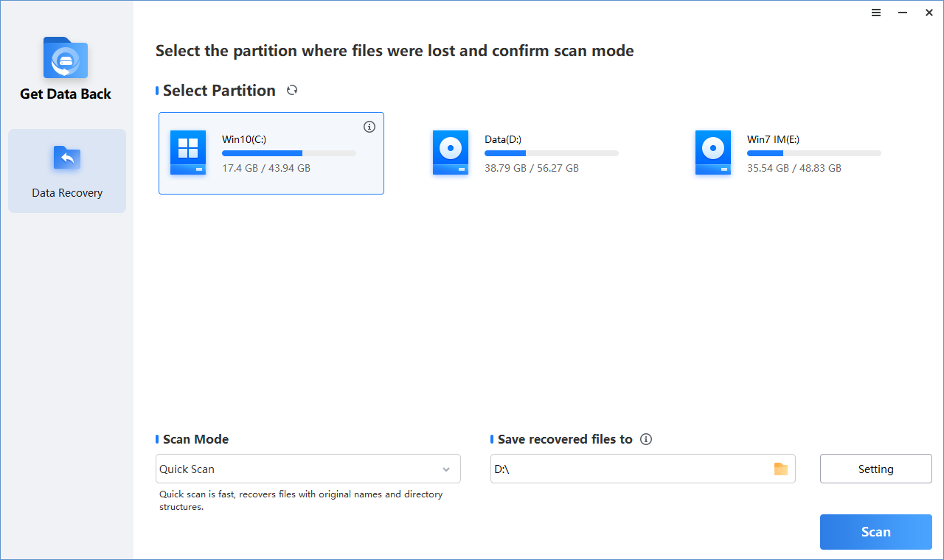
Task: Click the Win7 IM(E:) disk icon
Action: pos(713,153)
